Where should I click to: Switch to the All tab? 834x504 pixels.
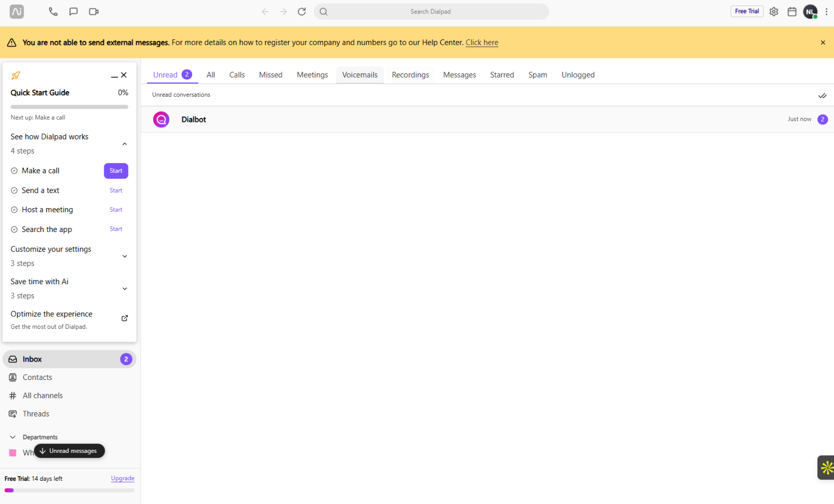pyautogui.click(x=210, y=75)
